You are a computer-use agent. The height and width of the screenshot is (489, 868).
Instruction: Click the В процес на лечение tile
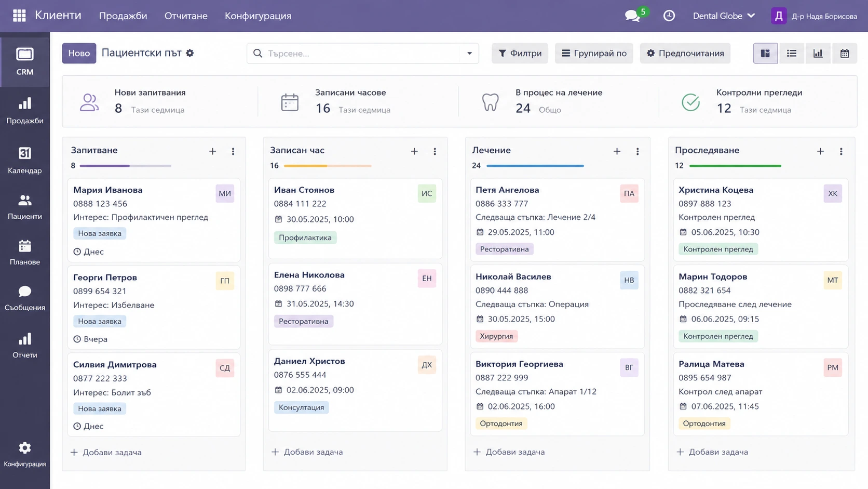coord(559,101)
